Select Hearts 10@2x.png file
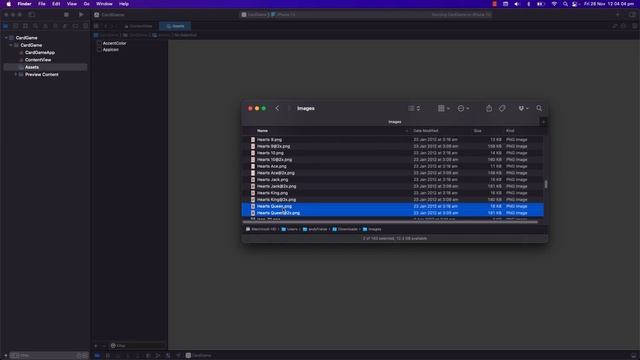 point(393,160)
